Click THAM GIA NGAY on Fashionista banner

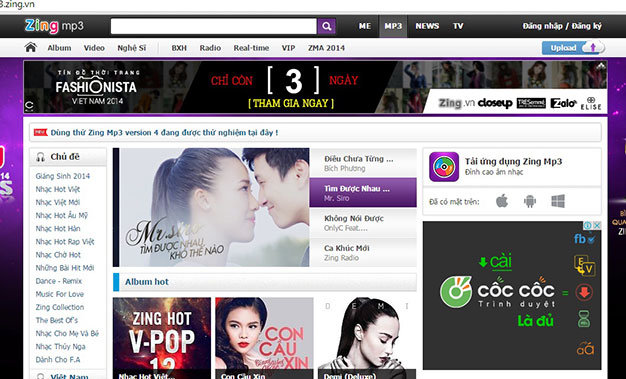[x=291, y=103]
